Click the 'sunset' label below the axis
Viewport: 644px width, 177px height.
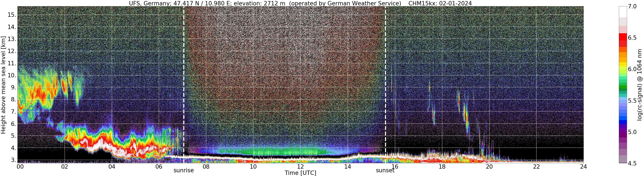point(385,171)
